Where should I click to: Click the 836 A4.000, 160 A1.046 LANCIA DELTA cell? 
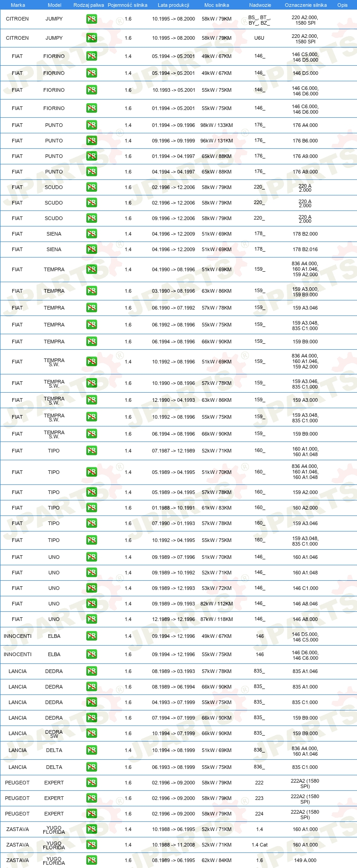[x=305, y=751]
